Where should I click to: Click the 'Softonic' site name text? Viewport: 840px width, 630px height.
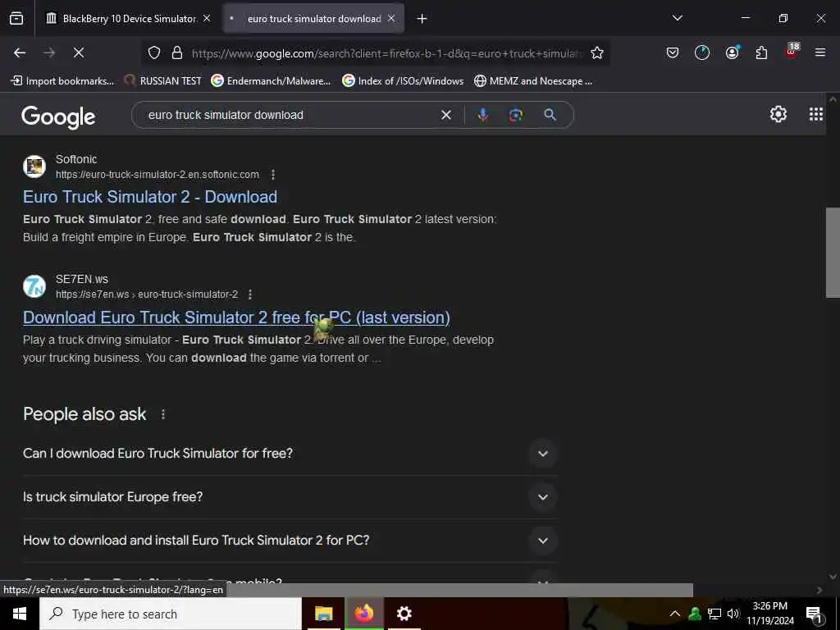pyautogui.click(x=76, y=159)
